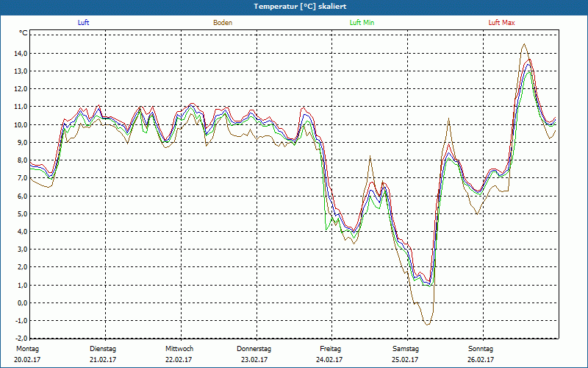Click the 5,0 y-axis value

point(23,213)
